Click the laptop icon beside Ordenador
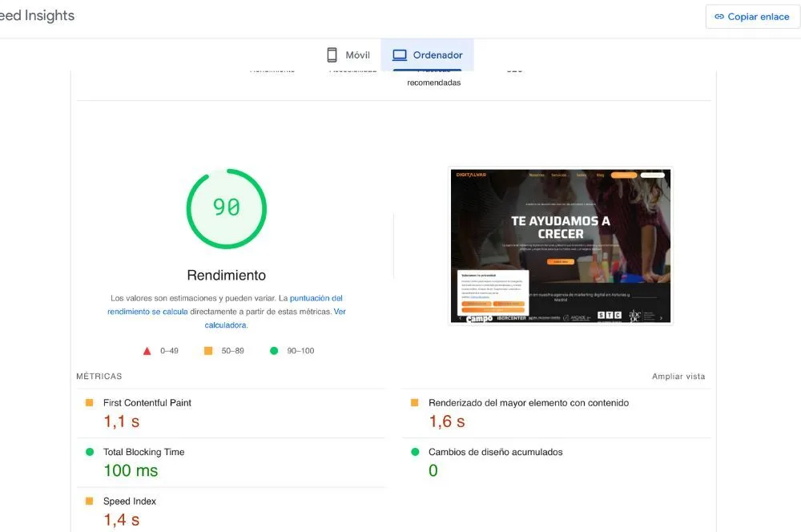801x532 pixels. click(400, 54)
